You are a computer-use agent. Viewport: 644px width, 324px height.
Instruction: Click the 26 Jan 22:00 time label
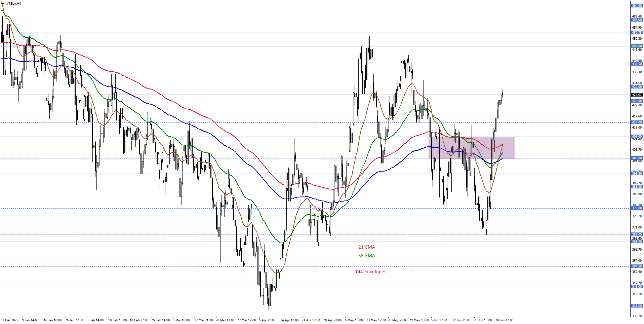pyautogui.click(x=74, y=320)
